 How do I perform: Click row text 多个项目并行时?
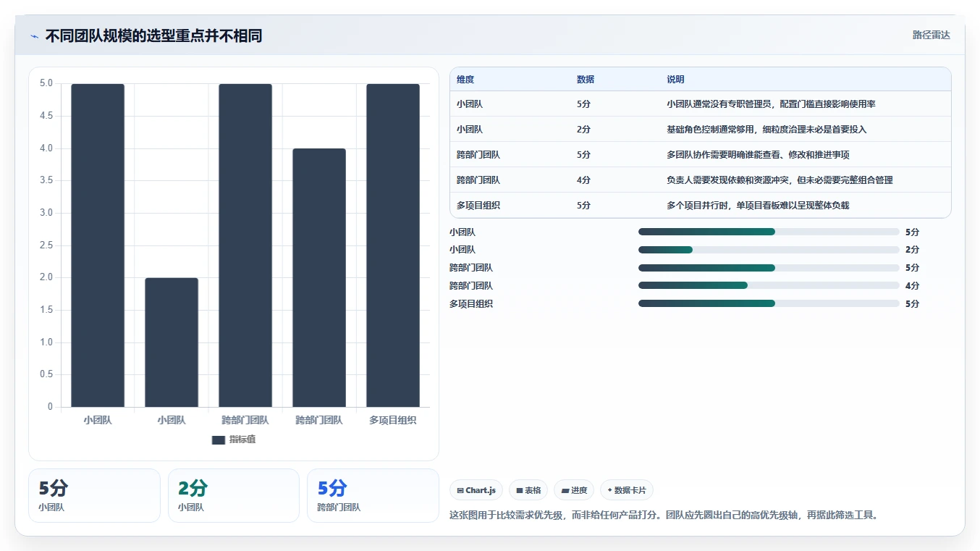coord(697,206)
